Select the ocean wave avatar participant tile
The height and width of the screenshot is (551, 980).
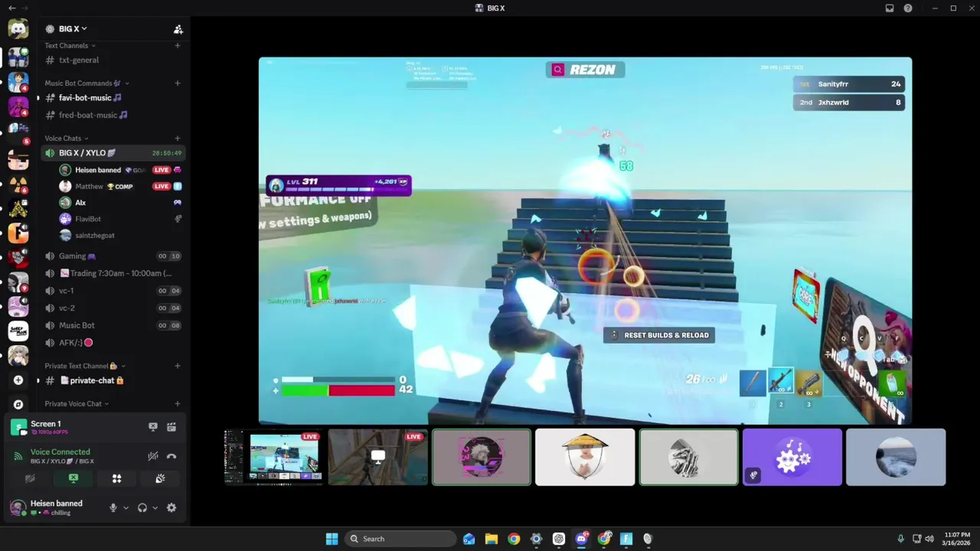point(896,457)
